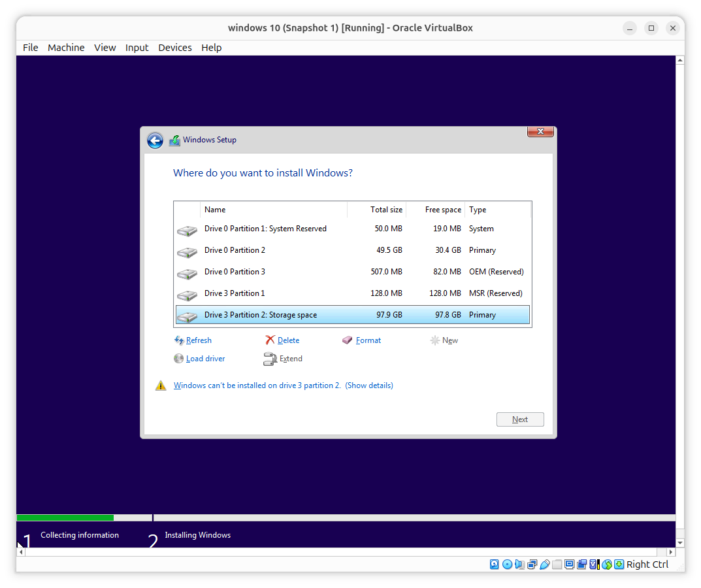
Task: Click the Free space column header
Action: click(x=436, y=210)
